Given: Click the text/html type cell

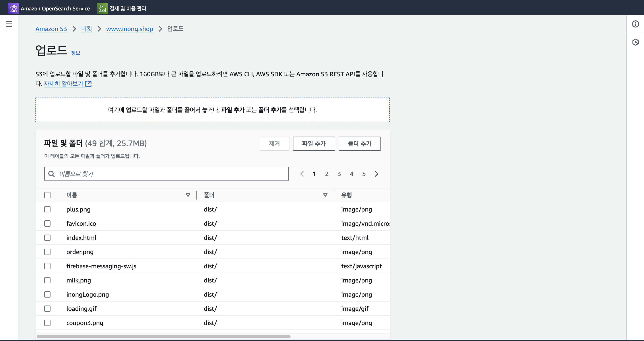Looking at the screenshot, I should point(355,238).
